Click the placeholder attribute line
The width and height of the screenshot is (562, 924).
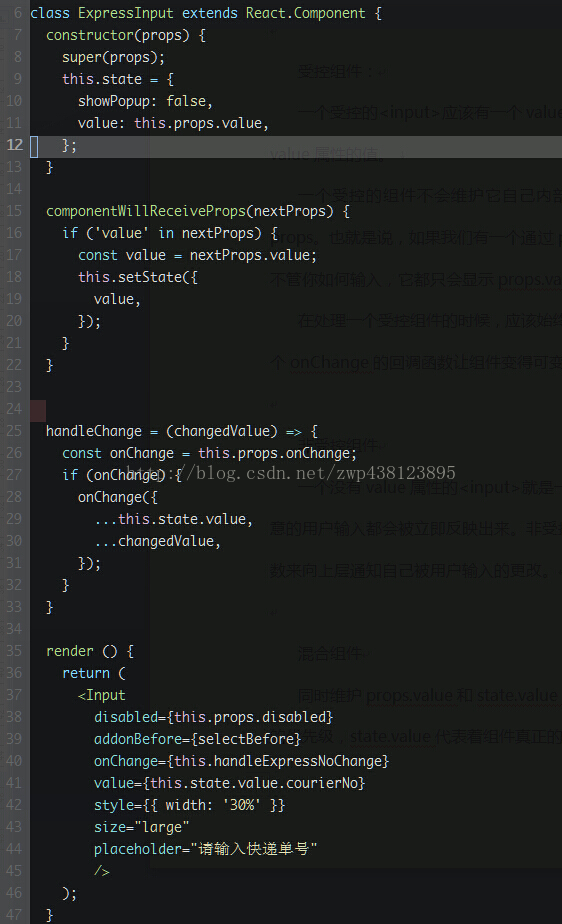tap(206, 849)
